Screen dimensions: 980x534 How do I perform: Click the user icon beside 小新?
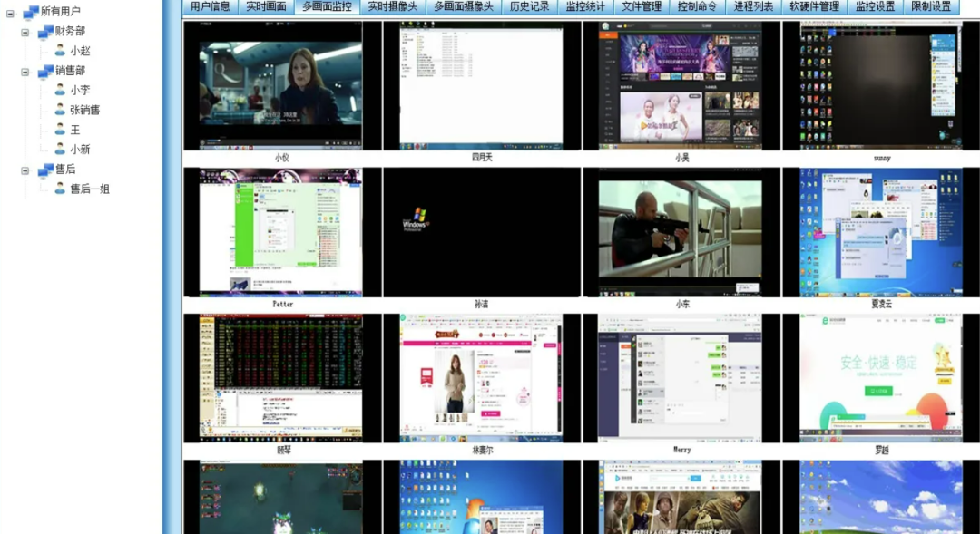(60, 150)
